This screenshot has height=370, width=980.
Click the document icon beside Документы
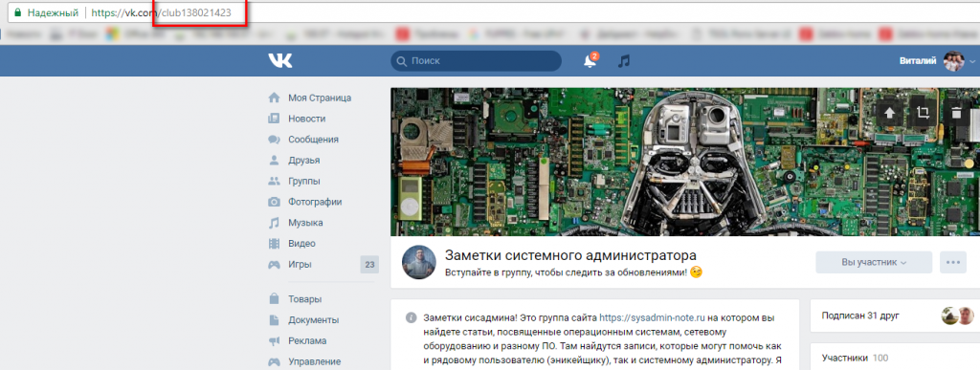tap(274, 320)
